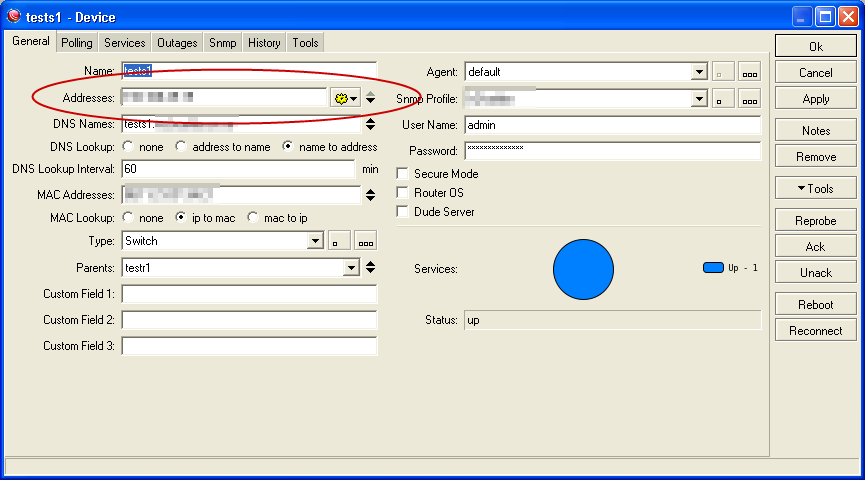Open the Agent ellipsis browse button

750,72
